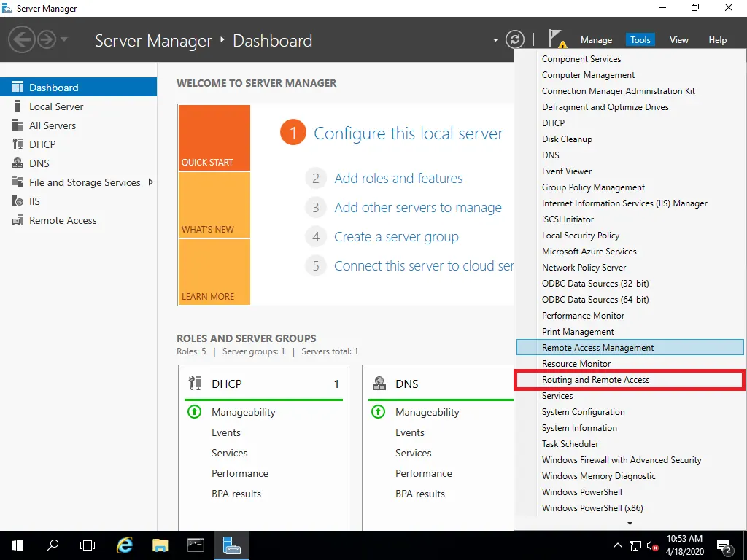Image resolution: width=747 pixels, height=560 pixels.
Task: Show hidden system tray icons
Action: tap(617, 545)
